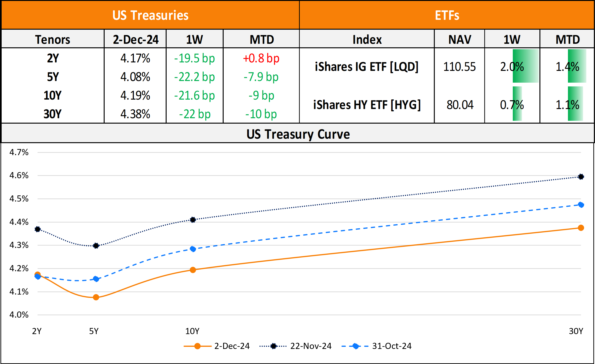Select the red +0.8 bp cell
Screen dimensions: 595x364
click(x=261, y=58)
